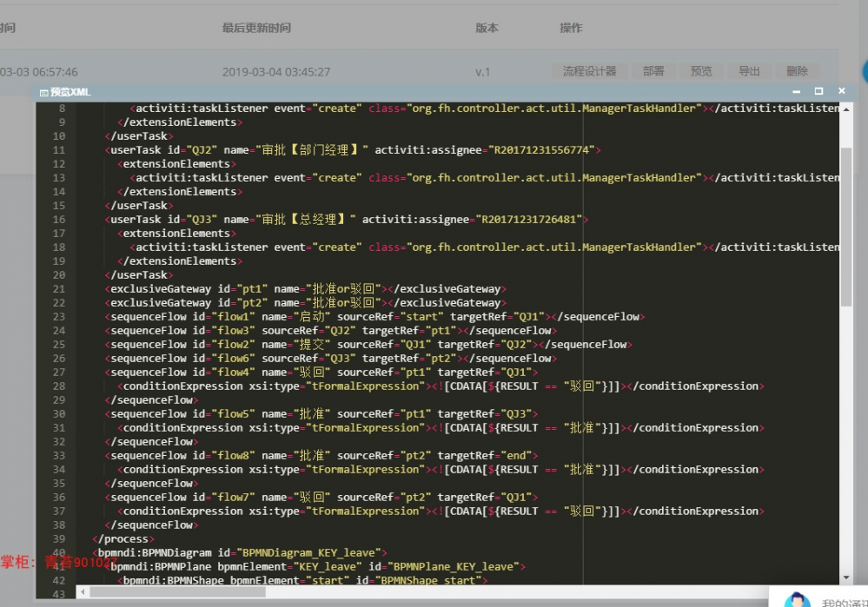Click the 最后更新时间 column header
The height and width of the screenshot is (607, 868).
255,28
